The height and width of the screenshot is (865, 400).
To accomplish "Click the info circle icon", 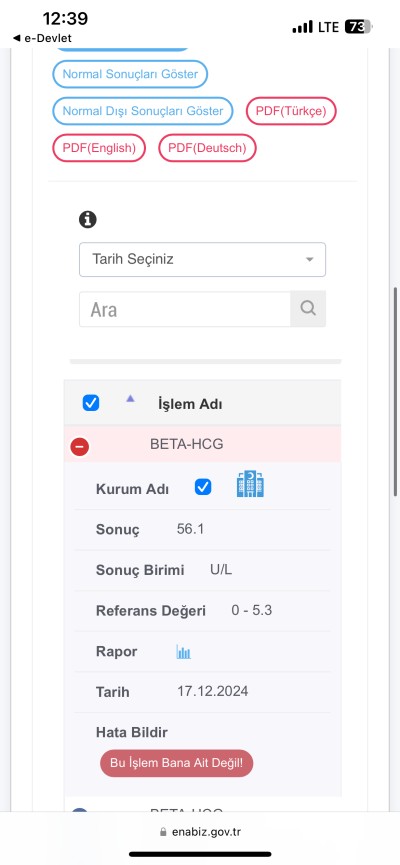I will coord(88,220).
